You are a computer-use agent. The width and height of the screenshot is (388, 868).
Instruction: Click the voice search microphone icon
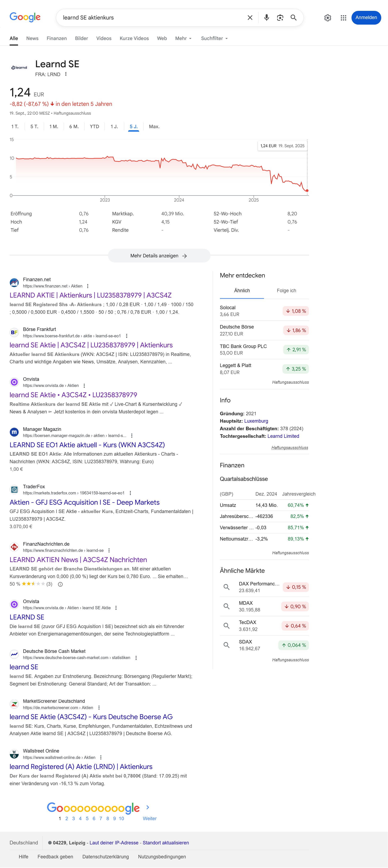tap(266, 17)
